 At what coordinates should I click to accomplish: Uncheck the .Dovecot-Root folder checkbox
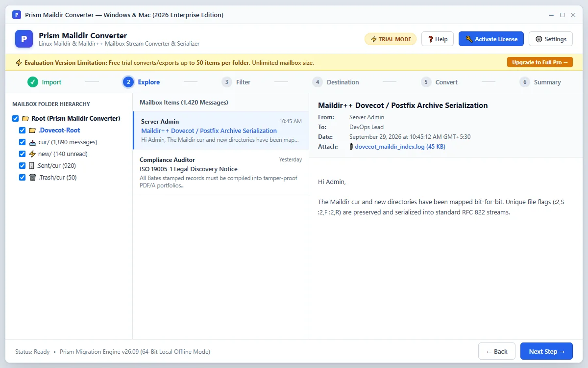(x=22, y=131)
